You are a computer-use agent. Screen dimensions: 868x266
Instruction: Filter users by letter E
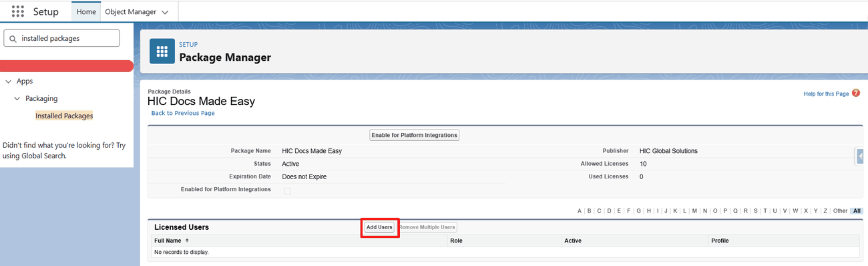click(619, 211)
